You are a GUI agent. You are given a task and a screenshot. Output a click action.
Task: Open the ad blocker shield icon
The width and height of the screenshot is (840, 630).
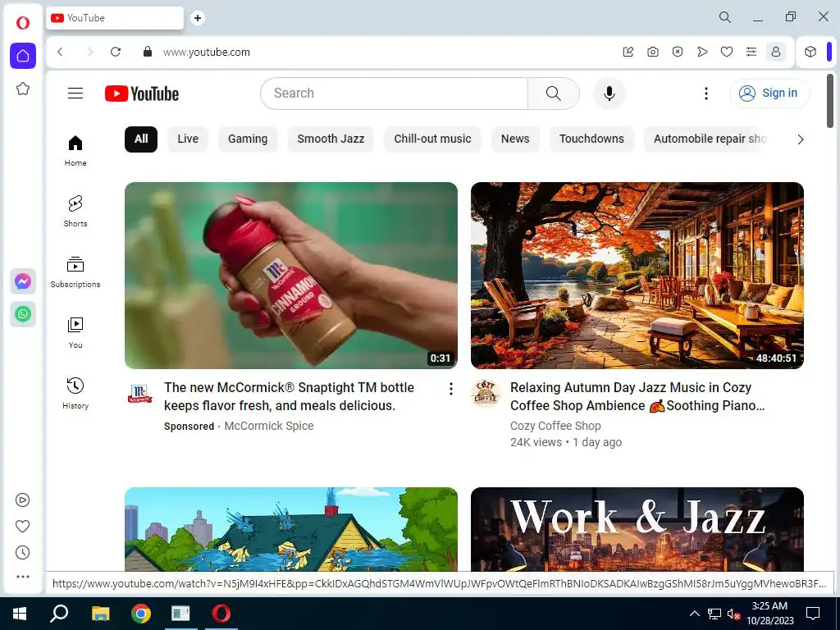(677, 52)
